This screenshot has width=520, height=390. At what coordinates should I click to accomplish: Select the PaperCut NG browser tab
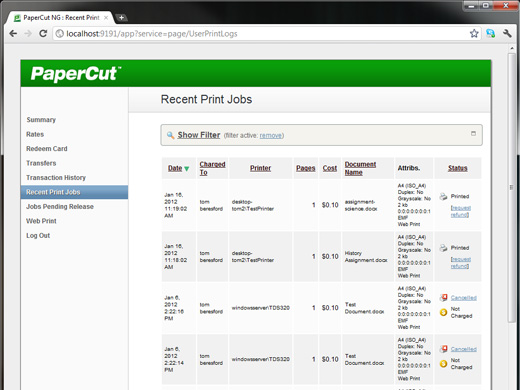tap(61, 18)
